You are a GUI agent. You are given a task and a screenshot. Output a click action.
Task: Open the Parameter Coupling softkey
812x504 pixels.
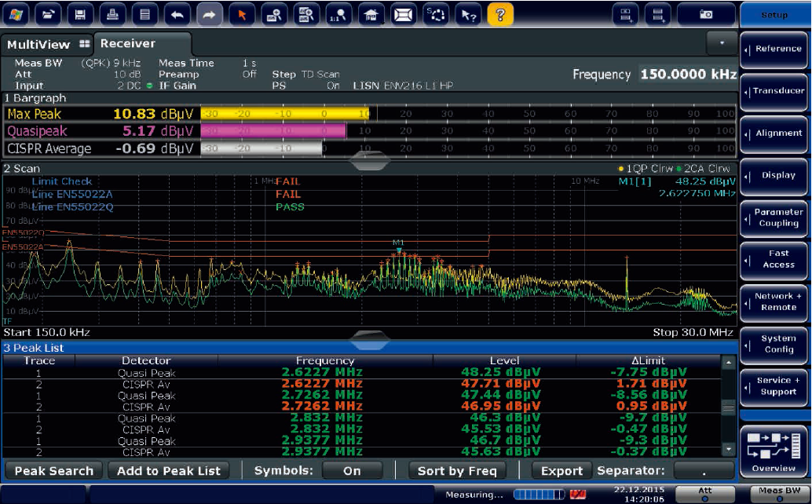[x=774, y=217]
